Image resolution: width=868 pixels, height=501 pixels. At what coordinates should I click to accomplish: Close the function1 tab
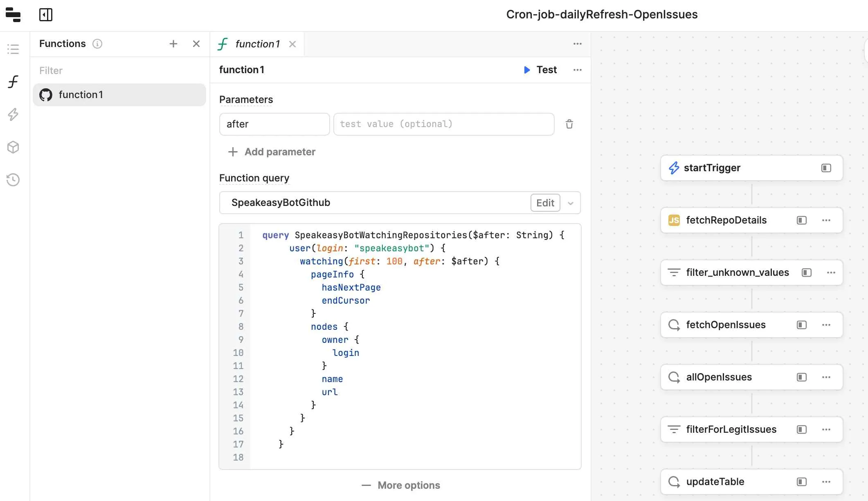click(292, 44)
